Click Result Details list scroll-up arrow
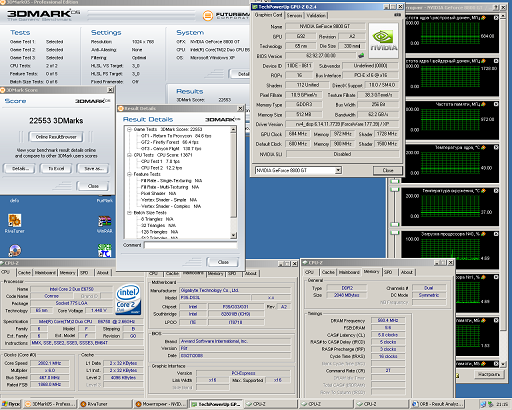The width and height of the screenshot is (512, 410). coord(233,129)
